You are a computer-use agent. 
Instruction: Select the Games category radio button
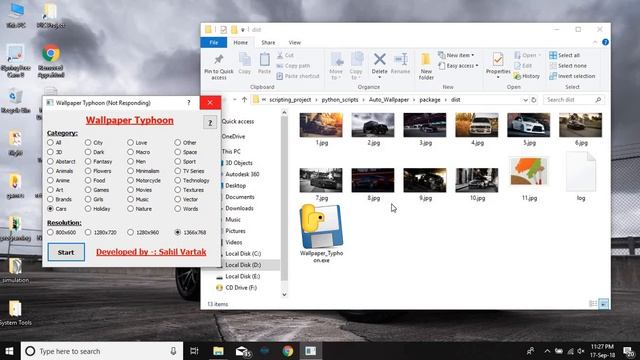(x=88, y=190)
